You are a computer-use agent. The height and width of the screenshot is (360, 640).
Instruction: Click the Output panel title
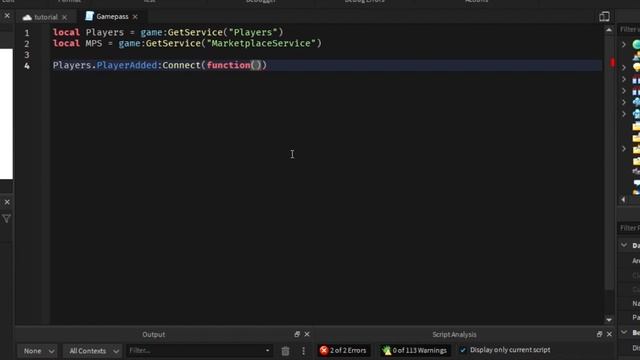click(153, 334)
